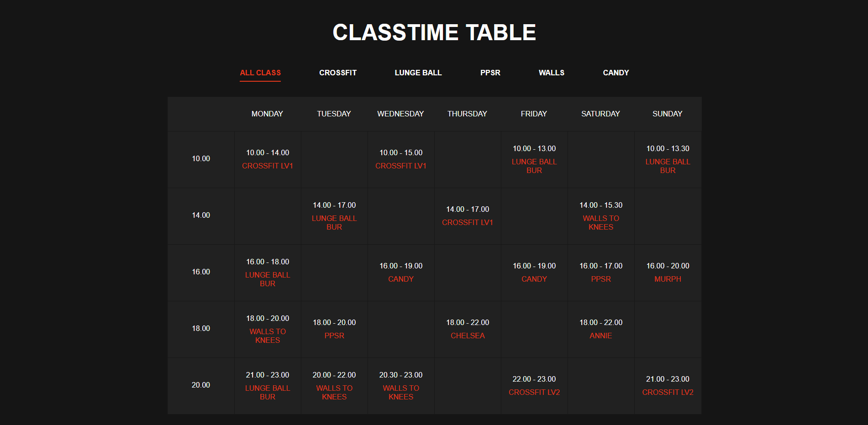Click Wednesday 10.00 CROSSFIT LV1 class
The height and width of the screenshot is (425, 868).
pyautogui.click(x=401, y=166)
